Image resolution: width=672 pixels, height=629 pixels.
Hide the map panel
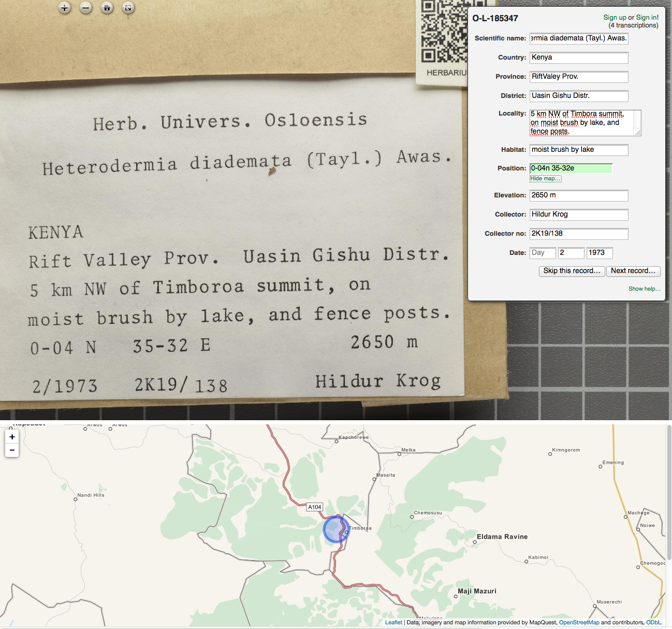click(x=545, y=178)
